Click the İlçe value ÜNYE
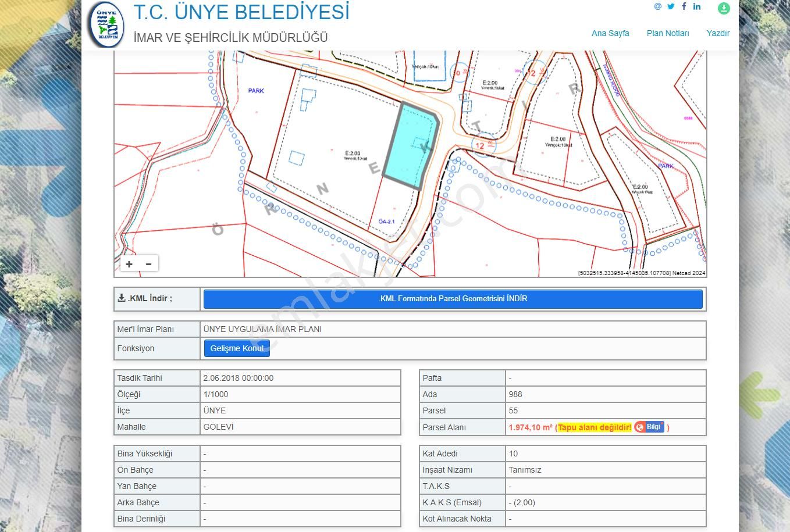The width and height of the screenshot is (790, 532). coord(215,410)
